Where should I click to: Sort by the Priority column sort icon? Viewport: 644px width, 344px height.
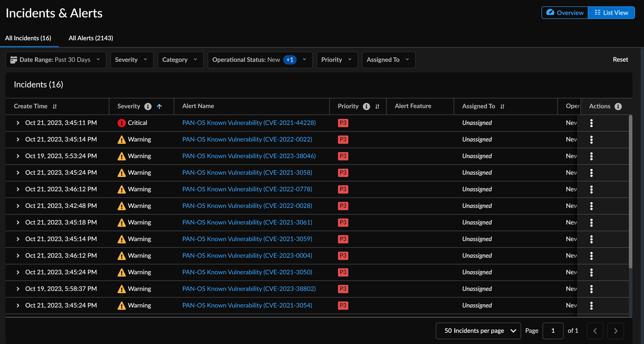377,106
